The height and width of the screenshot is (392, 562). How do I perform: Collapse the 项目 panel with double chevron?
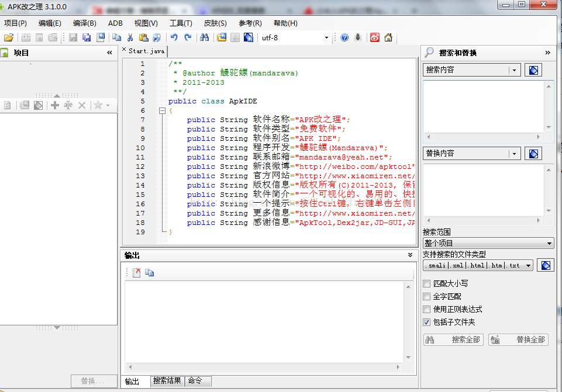[x=109, y=53]
